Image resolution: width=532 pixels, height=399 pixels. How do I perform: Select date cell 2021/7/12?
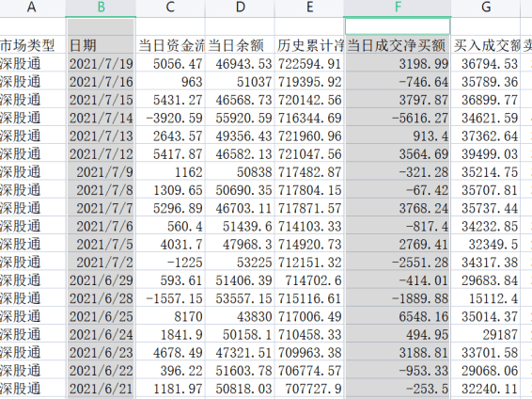point(101,153)
